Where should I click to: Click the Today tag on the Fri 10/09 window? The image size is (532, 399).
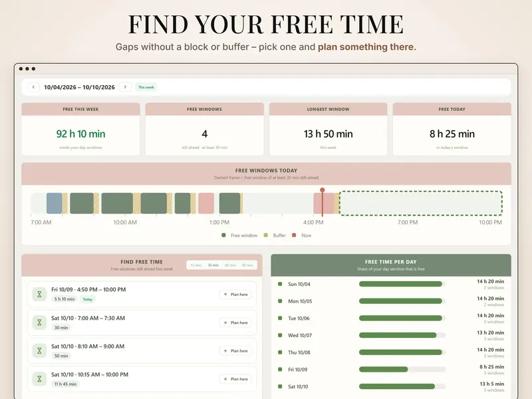tap(88, 299)
